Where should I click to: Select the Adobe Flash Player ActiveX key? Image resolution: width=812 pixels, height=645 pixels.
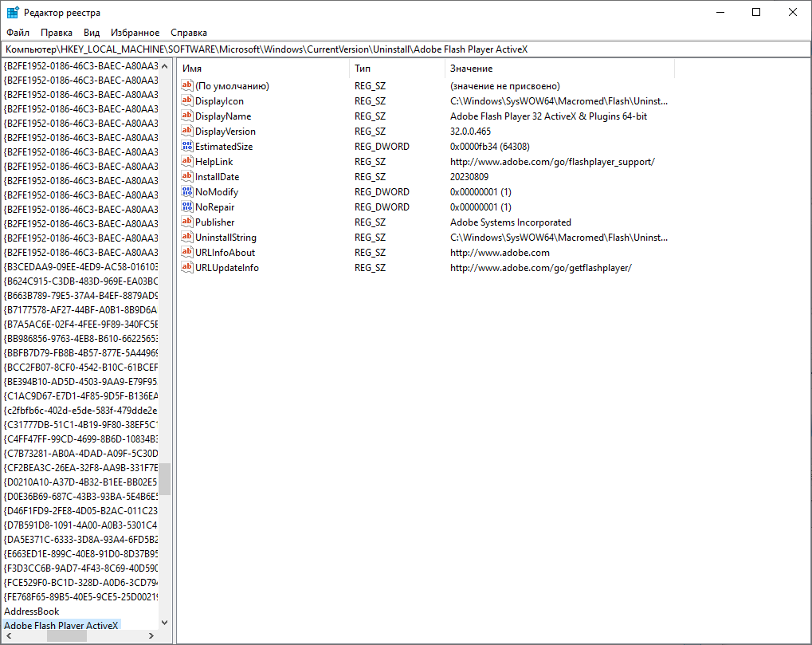[x=61, y=626]
